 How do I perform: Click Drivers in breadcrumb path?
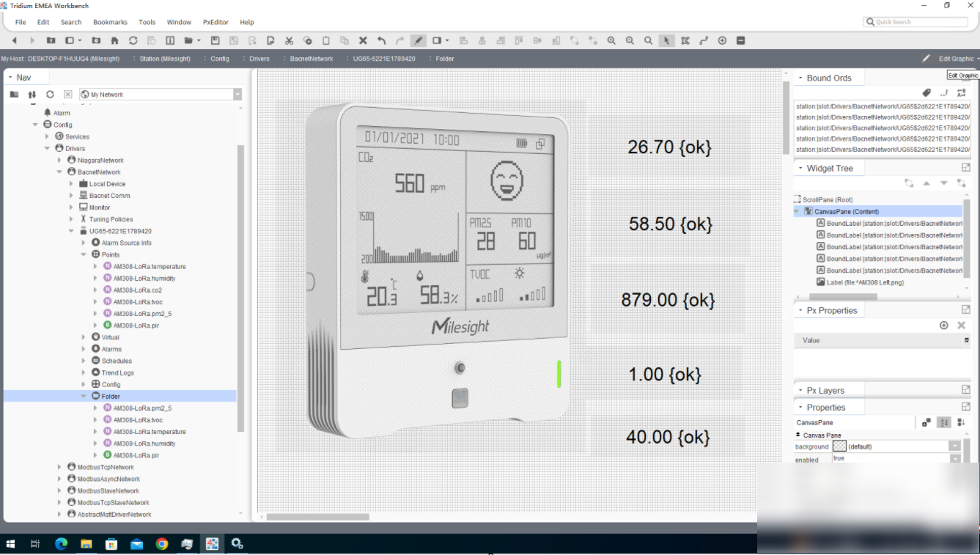pos(259,59)
